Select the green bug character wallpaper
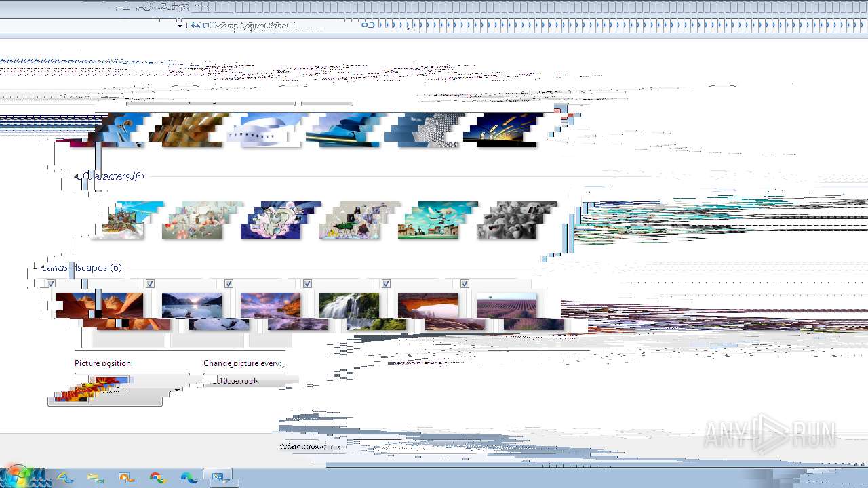This screenshot has height=488, width=868. click(357, 220)
